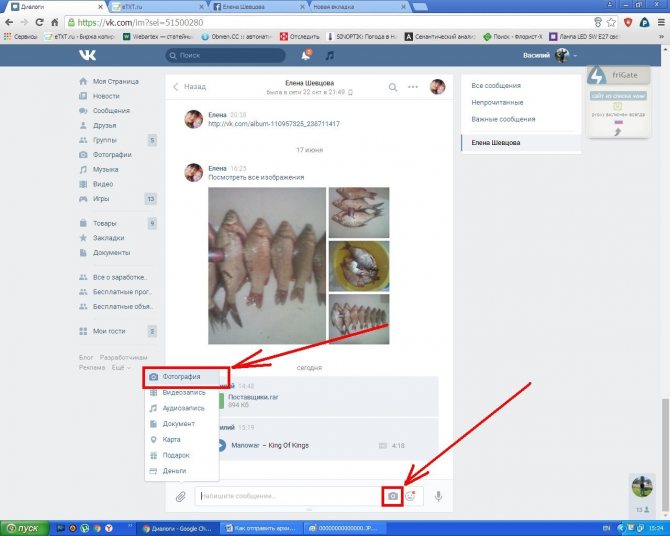670x536 pixels.
Task: Click the message input field
Action: pyautogui.click(x=289, y=496)
